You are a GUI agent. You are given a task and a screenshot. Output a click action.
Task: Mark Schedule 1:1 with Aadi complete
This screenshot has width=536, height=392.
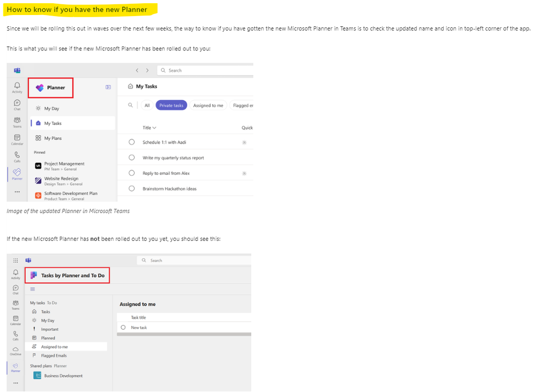tap(131, 142)
